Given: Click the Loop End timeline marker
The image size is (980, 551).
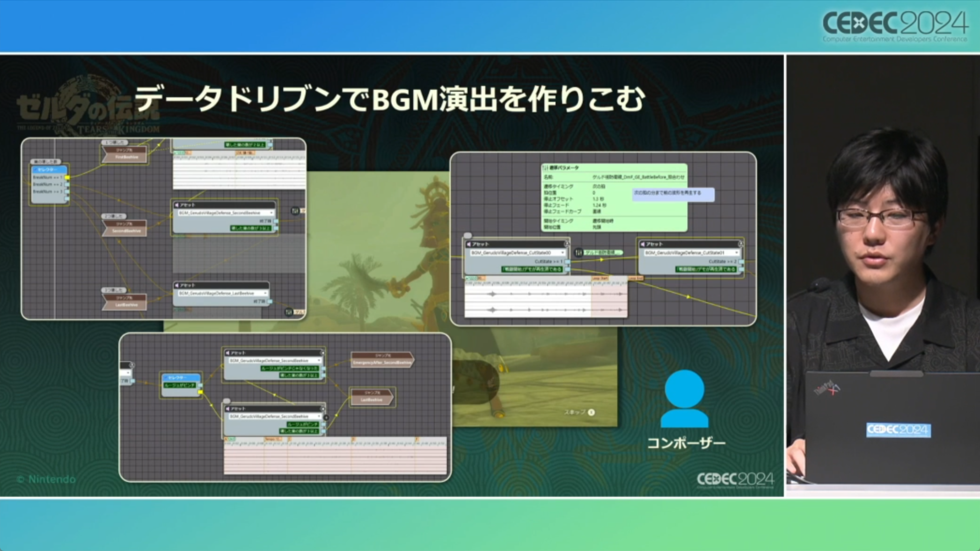Looking at the screenshot, I should point(636,278).
